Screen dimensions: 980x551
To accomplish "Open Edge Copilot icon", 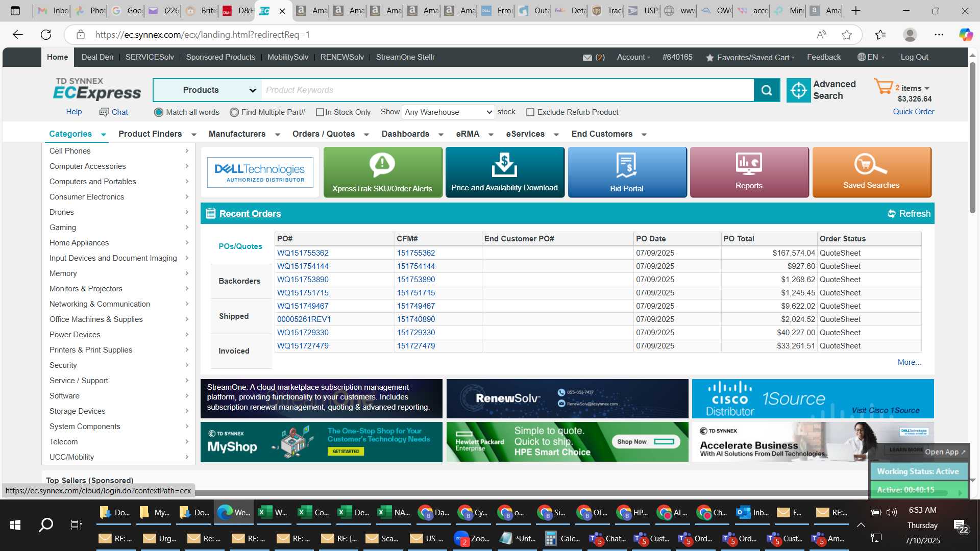I will coord(966,35).
